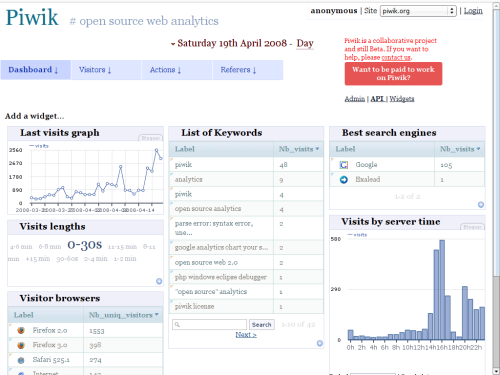
Task: Sort Visitor browsers by Label header
Action: (x=23, y=315)
